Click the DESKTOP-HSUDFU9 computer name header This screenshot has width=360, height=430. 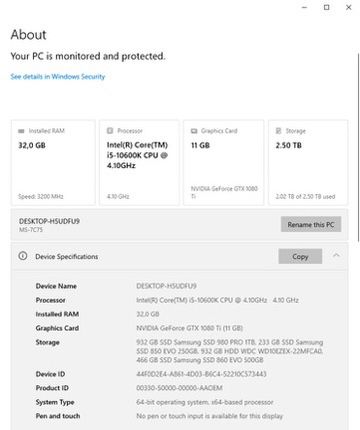(49, 221)
